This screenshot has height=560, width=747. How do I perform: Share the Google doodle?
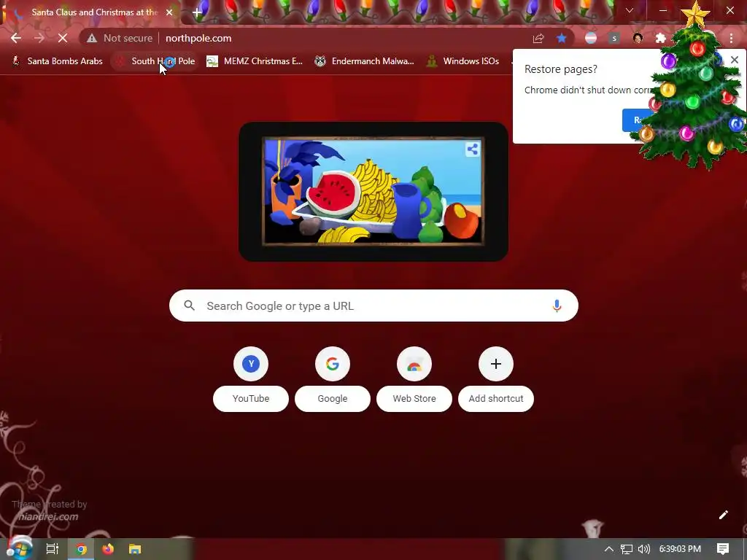(473, 149)
